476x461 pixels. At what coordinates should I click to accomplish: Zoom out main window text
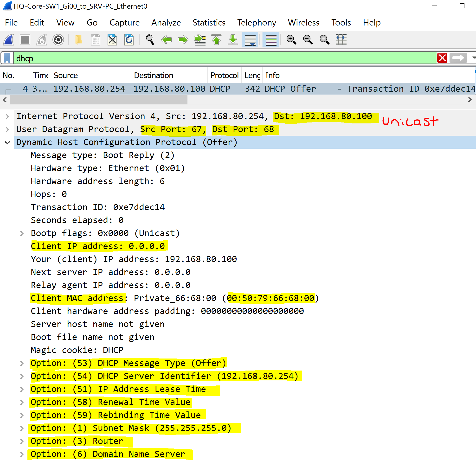pyautogui.click(x=308, y=39)
